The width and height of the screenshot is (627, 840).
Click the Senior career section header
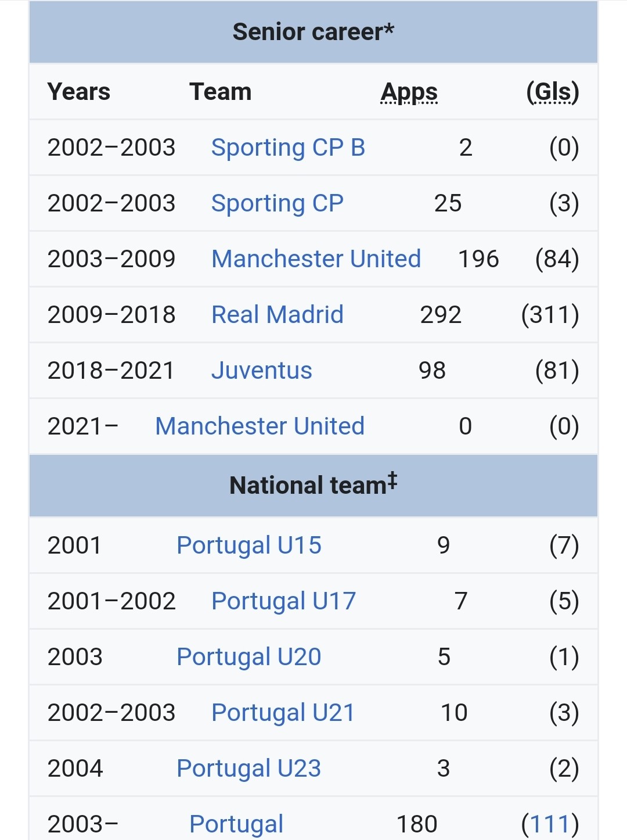coord(313,32)
